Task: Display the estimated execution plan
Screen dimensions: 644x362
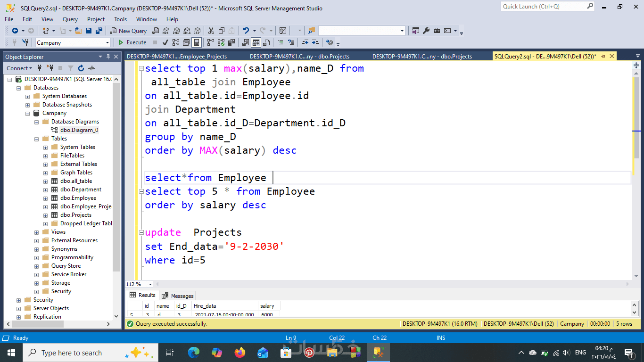Action: pos(176,42)
